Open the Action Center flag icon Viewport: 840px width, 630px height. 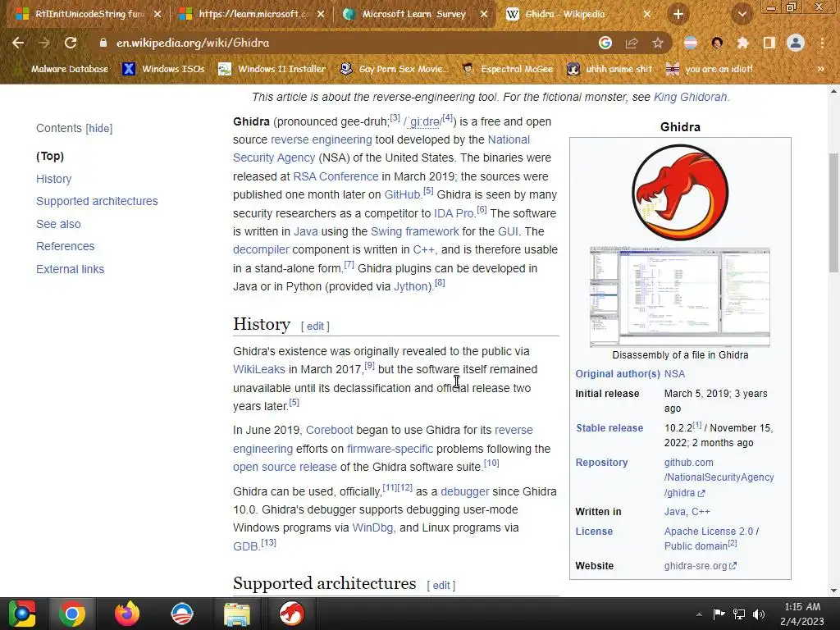point(719,614)
